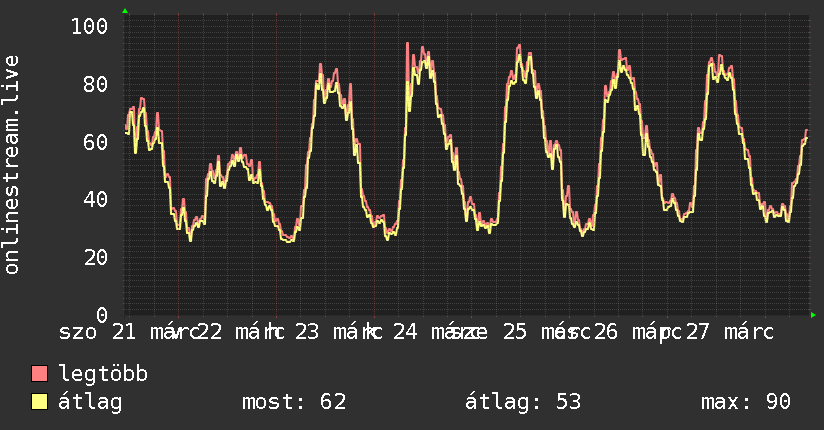Click the legtöbb legend label
Viewport: 824px width, 430px height.
tap(103, 374)
